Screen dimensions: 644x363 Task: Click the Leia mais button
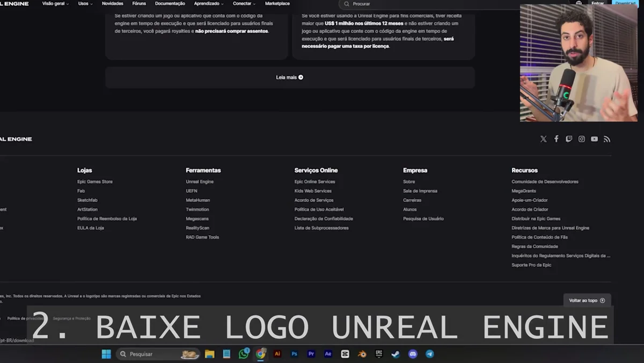tap(290, 77)
